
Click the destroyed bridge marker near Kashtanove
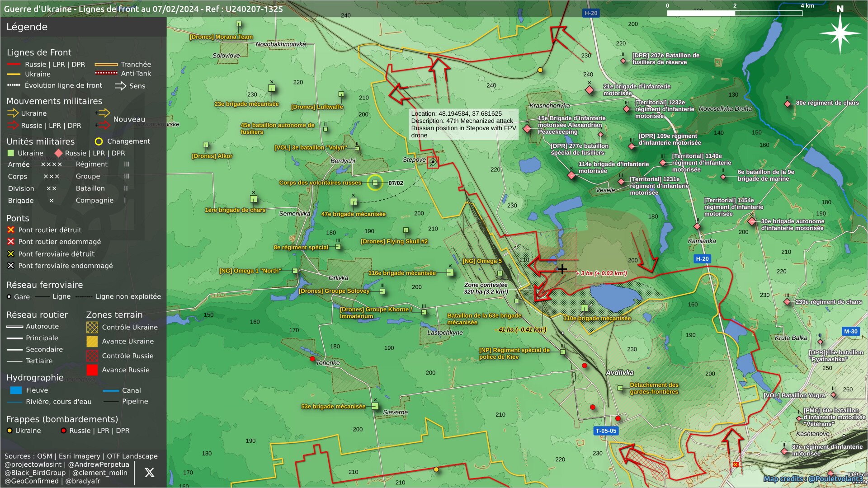[x=736, y=465]
